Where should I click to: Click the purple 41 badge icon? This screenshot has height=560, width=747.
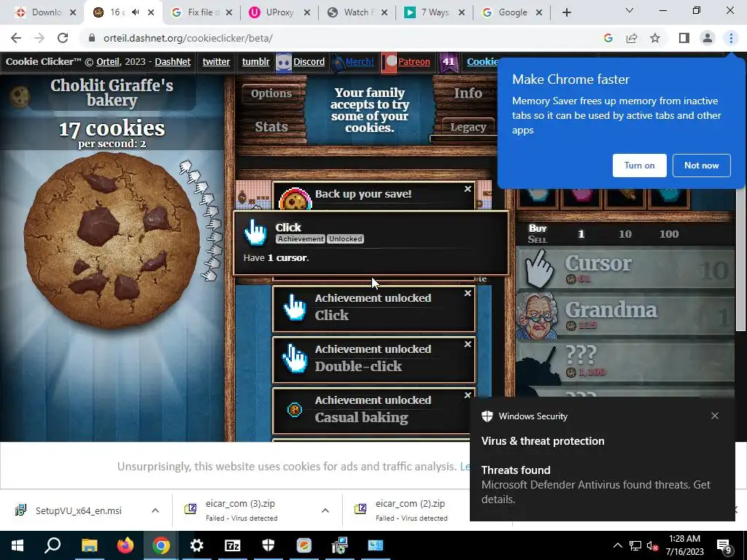click(449, 63)
